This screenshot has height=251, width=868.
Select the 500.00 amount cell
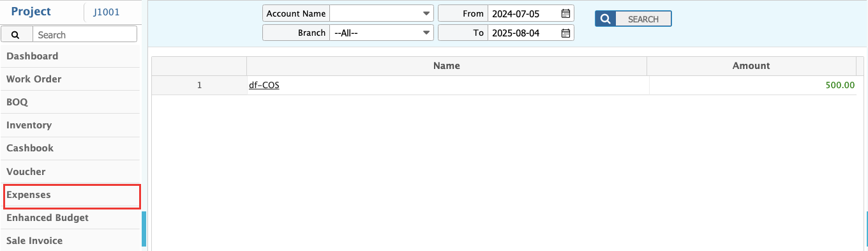[x=752, y=85]
